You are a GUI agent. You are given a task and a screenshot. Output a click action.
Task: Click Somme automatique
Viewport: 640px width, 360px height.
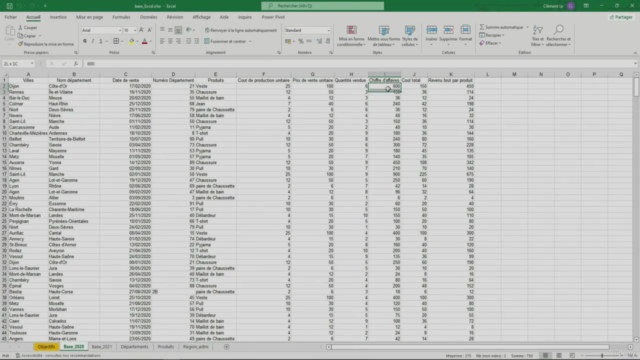coord(501,27)
